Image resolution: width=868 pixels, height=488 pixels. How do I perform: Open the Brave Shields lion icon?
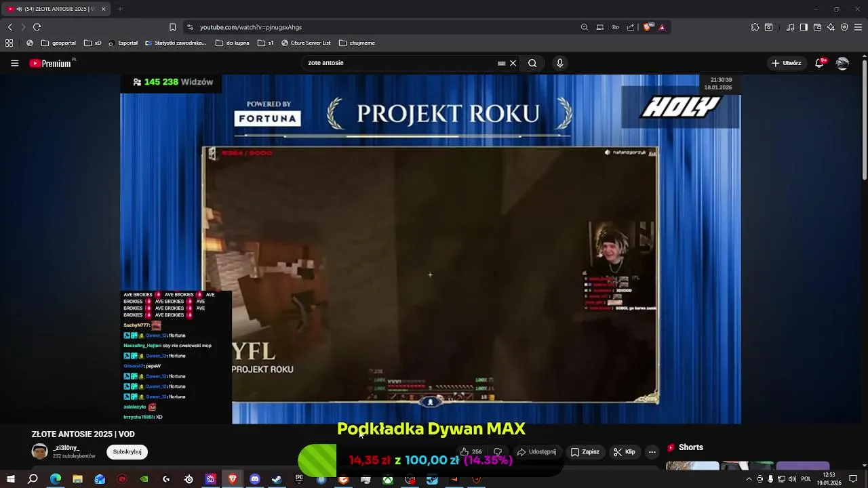pos(648,27)
